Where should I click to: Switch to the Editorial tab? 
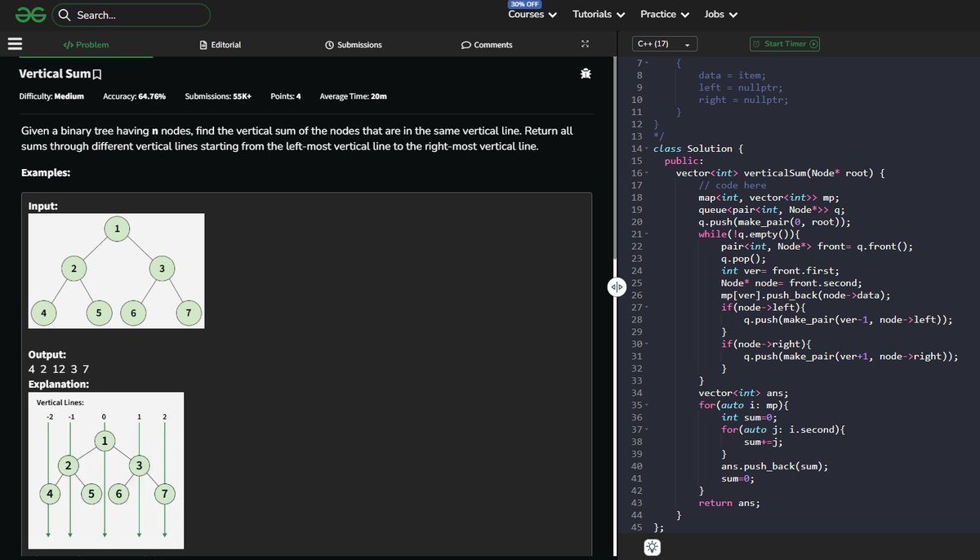[x=220, y=45]
